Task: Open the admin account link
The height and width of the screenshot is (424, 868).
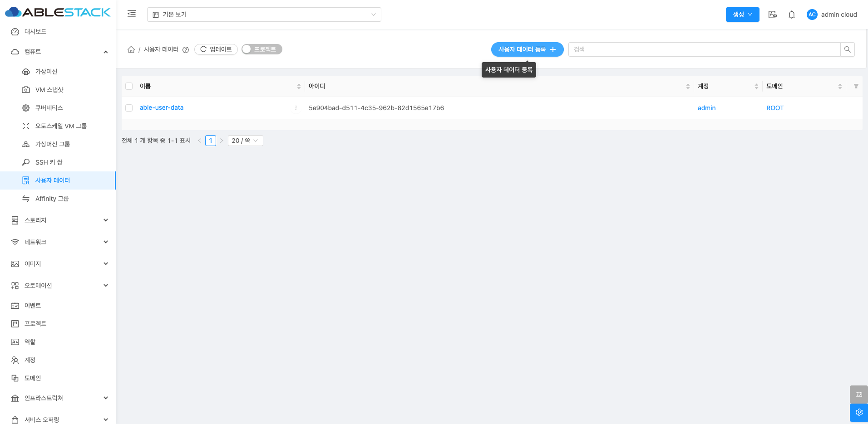Action: click(x=706, y=108)
